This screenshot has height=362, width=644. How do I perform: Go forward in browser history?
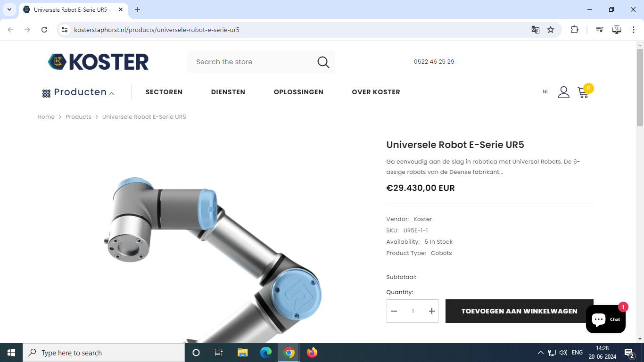click(27, 30)
